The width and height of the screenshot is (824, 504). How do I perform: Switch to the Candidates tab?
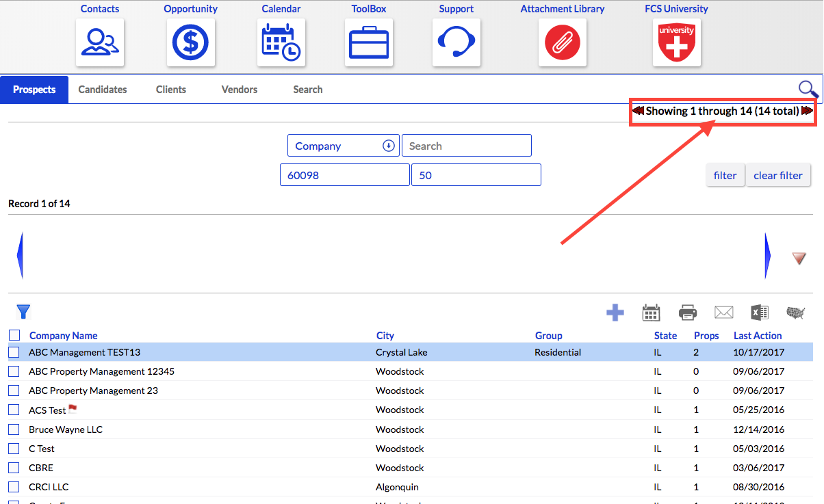(103, 90)
